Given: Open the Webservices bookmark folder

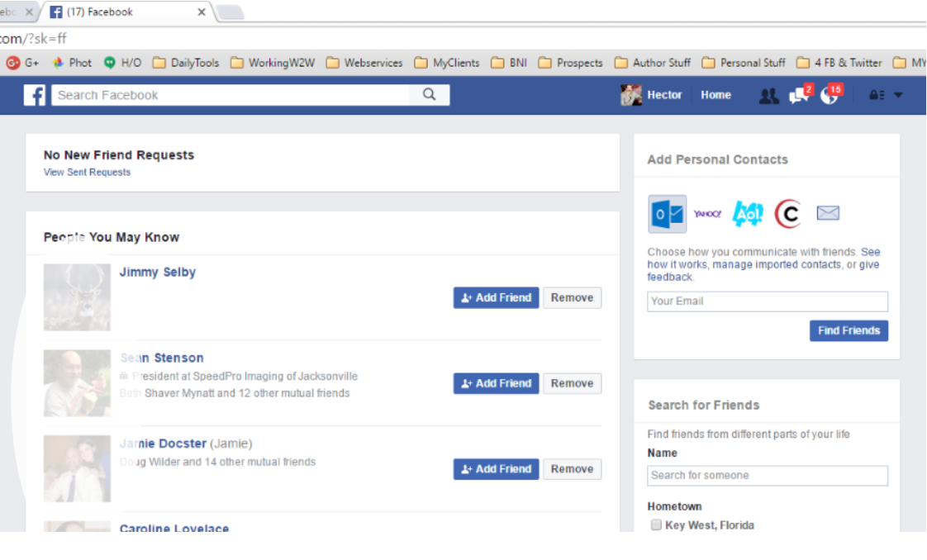Looking at the screenshot, I should pyautogui.click(x=364, y=63).
